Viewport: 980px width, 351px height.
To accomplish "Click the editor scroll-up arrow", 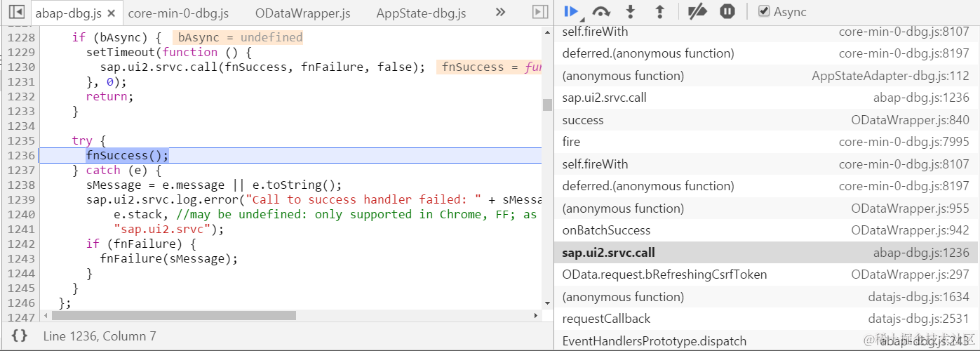I will pyautogui.click(x=547, y=32).
